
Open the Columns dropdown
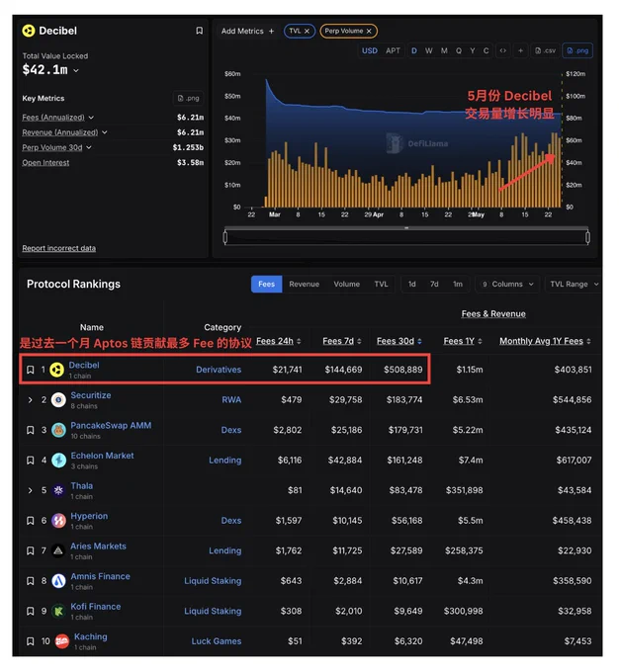pyautogui.click(x=507, y=284)
